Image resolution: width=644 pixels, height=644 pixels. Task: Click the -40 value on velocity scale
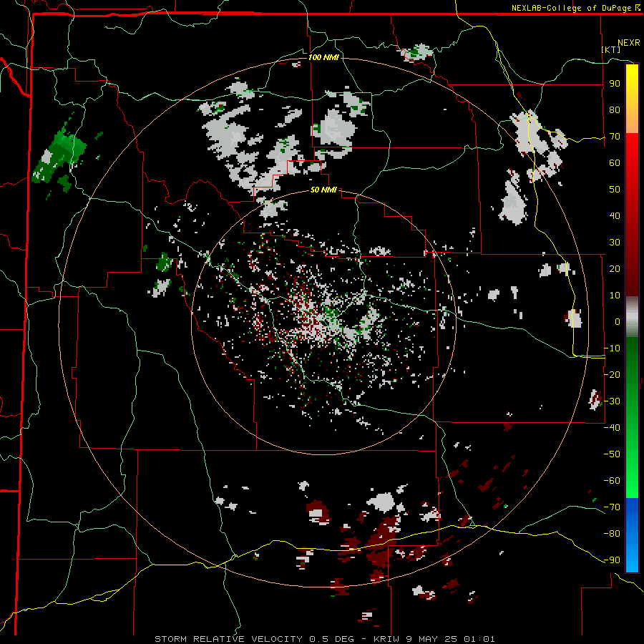click(x=612, y=428)
